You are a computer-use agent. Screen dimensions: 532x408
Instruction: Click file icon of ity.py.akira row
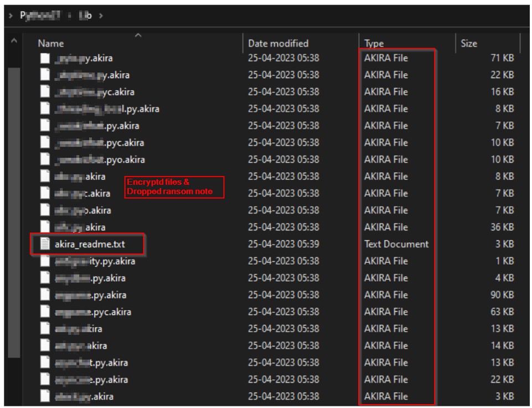point(45,261)
